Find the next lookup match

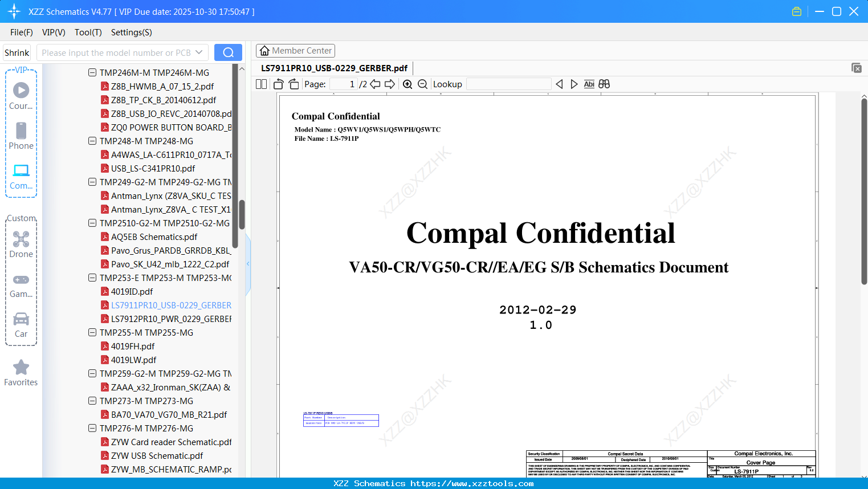(x=574, y=84)
